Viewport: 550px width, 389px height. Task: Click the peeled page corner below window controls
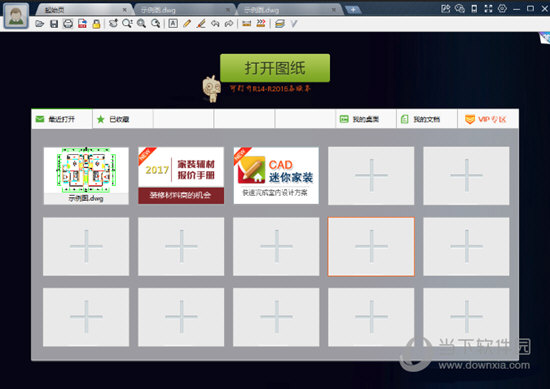pos(544,38)
